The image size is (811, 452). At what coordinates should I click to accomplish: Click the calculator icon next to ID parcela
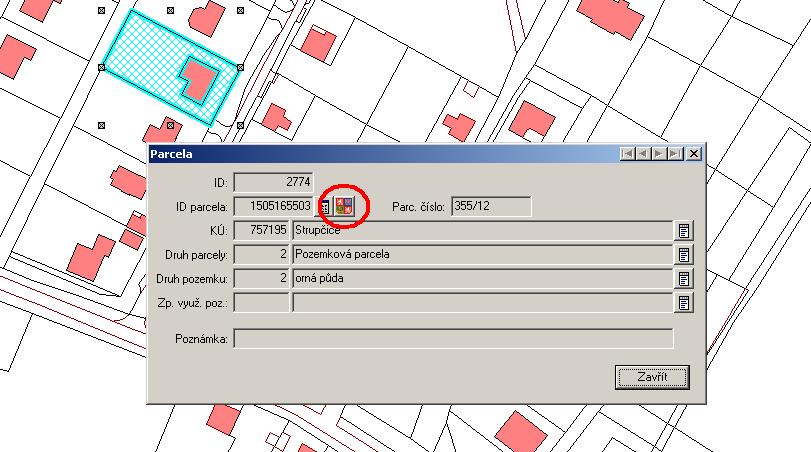324,207
